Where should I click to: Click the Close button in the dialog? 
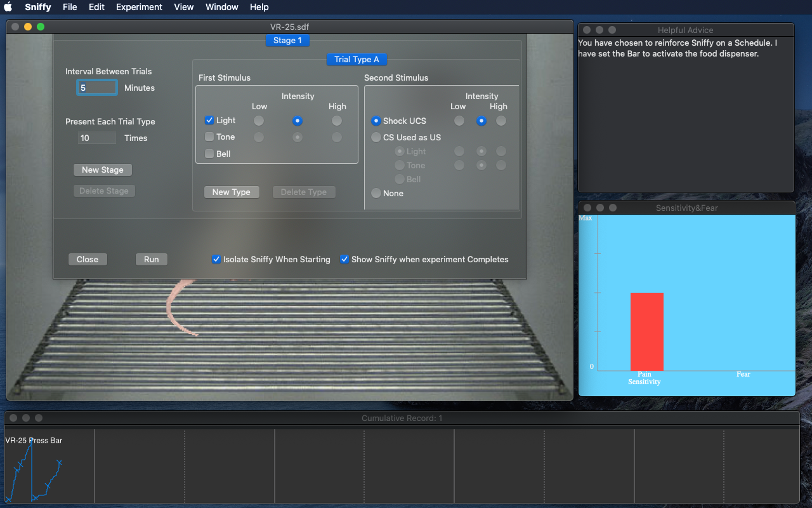[x=88, y=259]
